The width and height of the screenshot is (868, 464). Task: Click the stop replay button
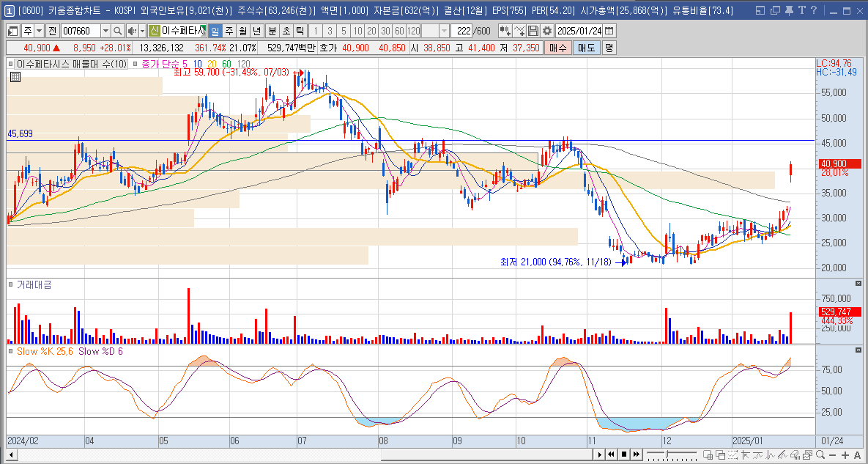[x=624, y=455]
